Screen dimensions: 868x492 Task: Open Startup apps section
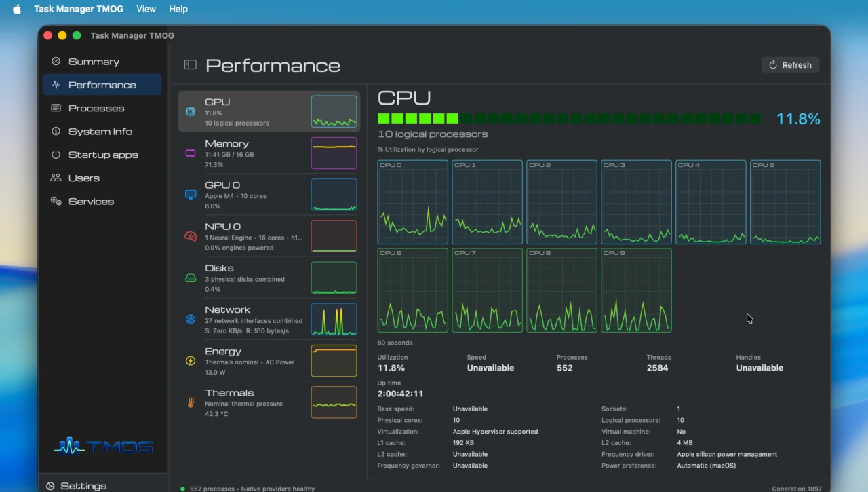102,155
